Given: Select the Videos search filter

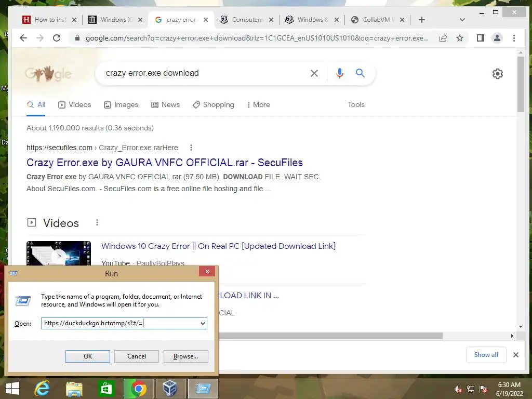Looking at the screenshot, I should [75, 105].
